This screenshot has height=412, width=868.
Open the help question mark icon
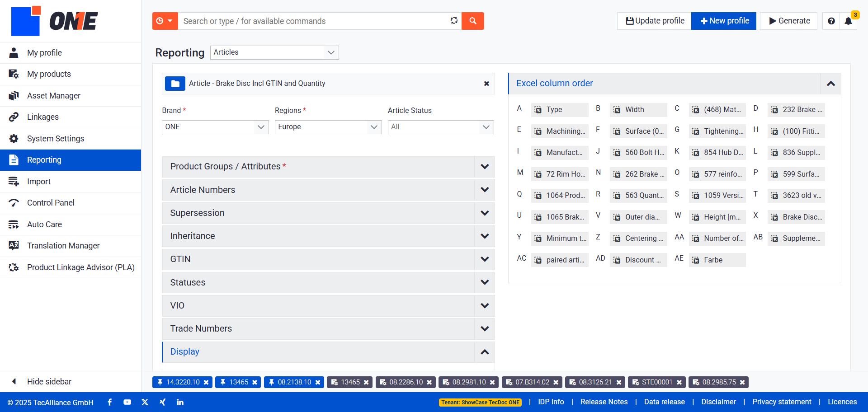click(831, 21)
